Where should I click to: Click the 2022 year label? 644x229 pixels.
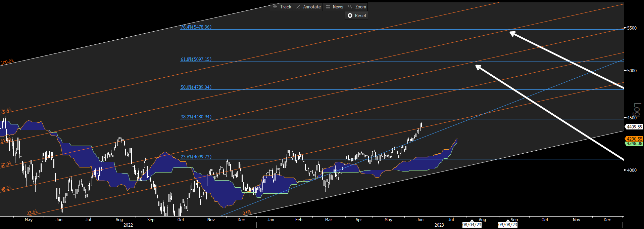coord(128,225)
